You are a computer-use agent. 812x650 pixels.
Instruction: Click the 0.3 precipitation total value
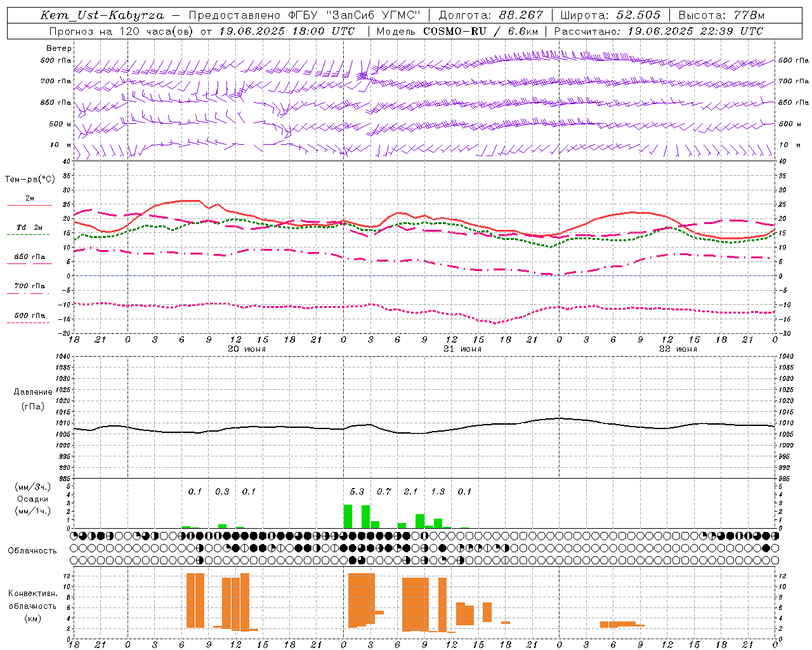pos(222,492)
